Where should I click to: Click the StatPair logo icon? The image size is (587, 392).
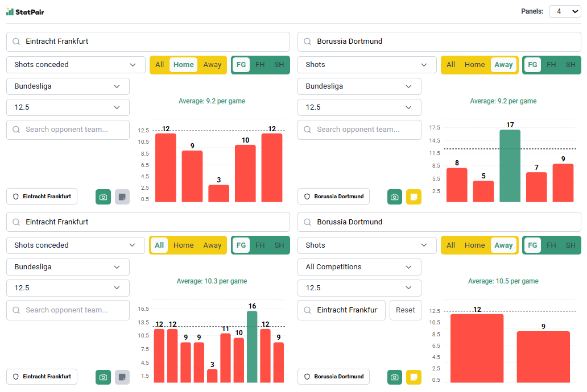pos(10,11)
